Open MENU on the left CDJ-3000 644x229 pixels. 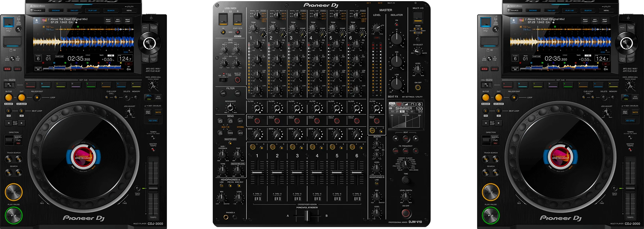point(129,11)
